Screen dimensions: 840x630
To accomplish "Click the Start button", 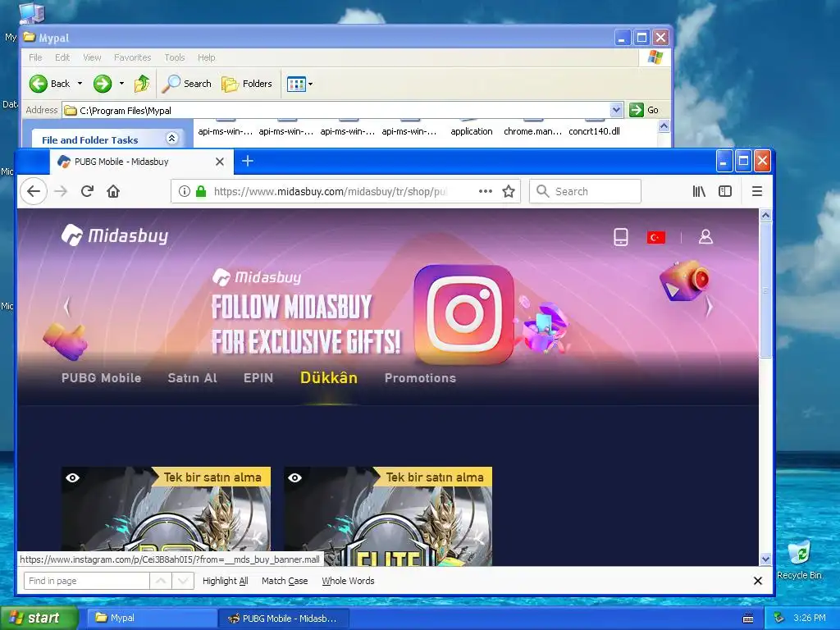I will [x=39, y=618].
